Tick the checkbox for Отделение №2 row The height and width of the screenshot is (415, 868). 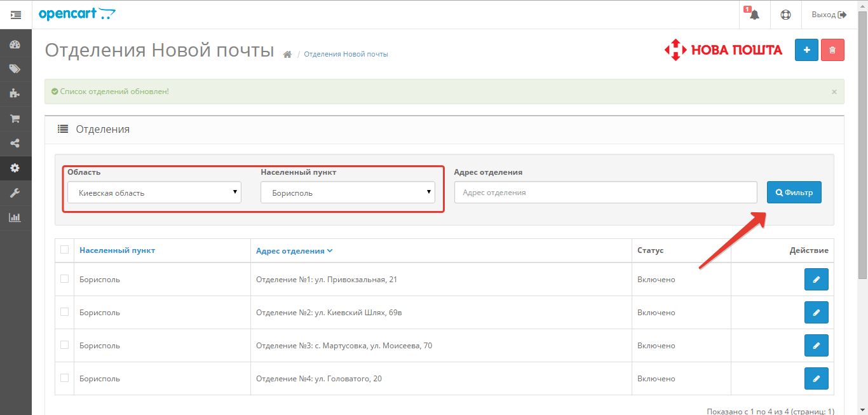[x=64, y=312]
